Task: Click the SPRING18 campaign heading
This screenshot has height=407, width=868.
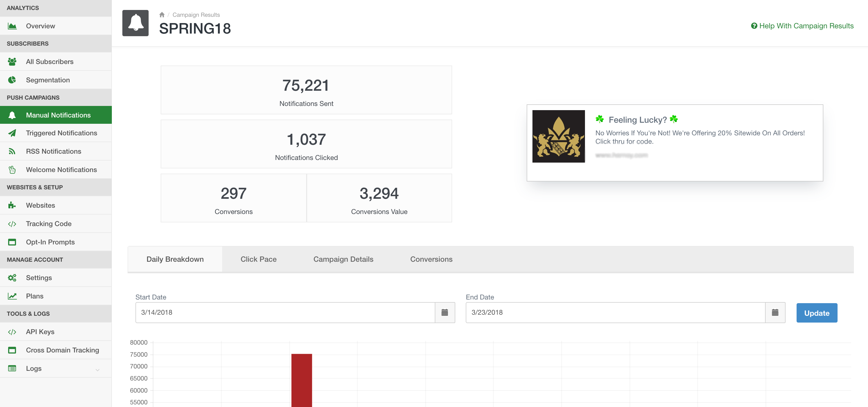Action: (x=195, y=28)
